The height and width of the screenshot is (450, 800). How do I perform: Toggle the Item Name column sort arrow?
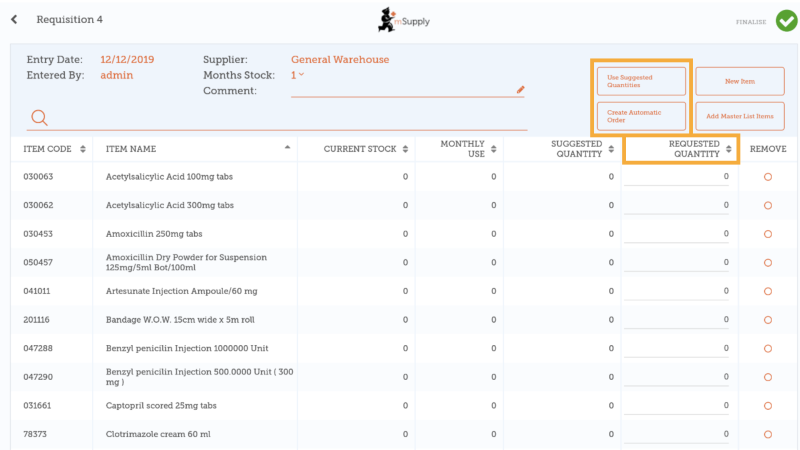point(288,148)
